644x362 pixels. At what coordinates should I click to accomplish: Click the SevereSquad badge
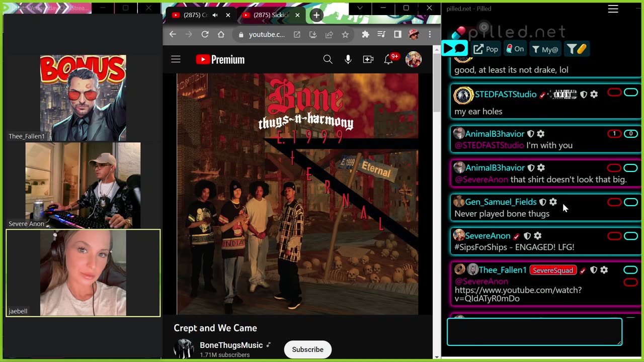[553, 270]
